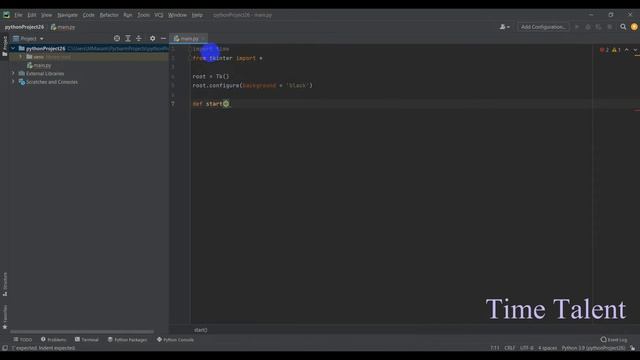This screenshot has width=640, height=360.
Task: Go to previous highlighted error arrow
Action: point(627,50)
